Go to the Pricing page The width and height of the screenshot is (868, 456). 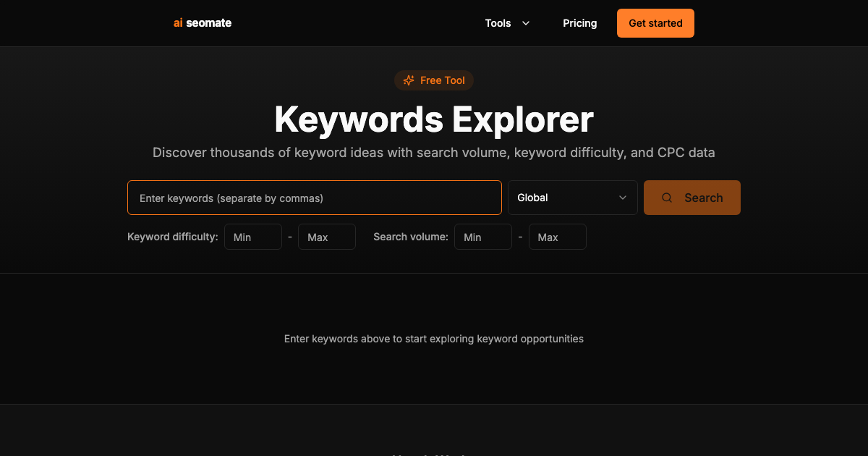tap(579, 23)
